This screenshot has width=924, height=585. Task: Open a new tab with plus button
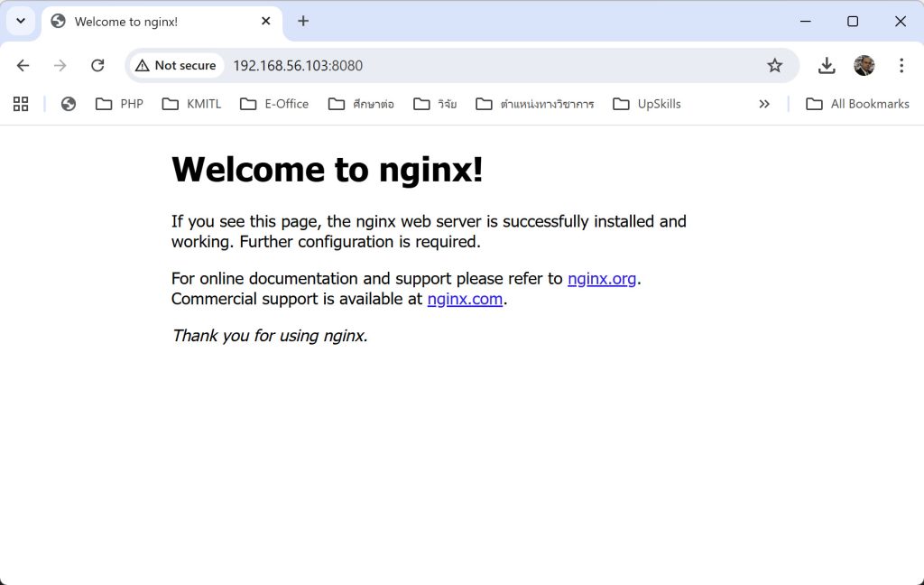point(303,21)
